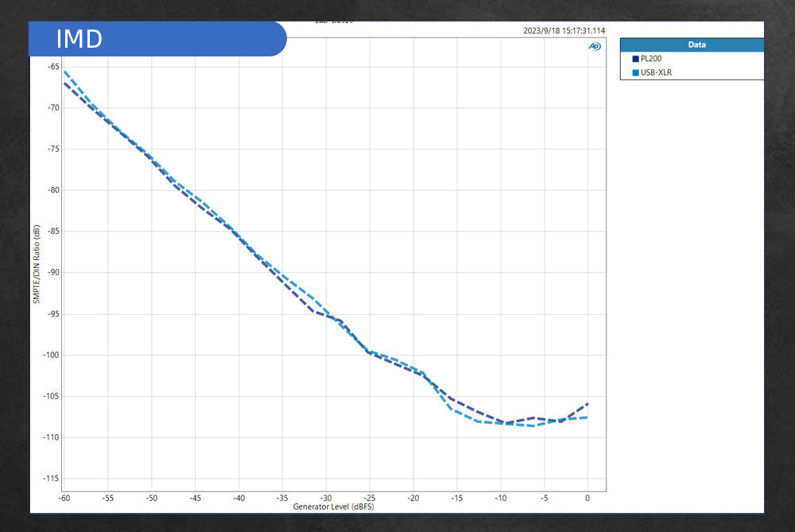
Task: Click the 0 tick on the x-axis
Action: [x=588, y=499]
